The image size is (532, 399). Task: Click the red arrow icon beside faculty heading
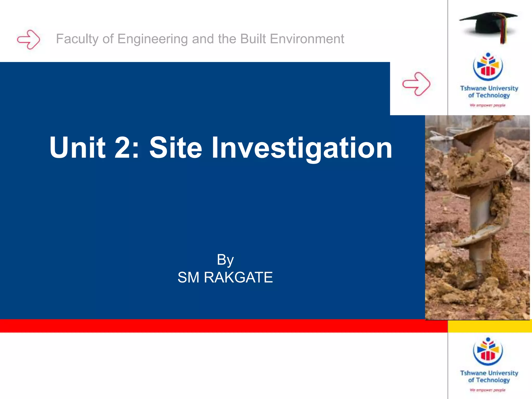click(x=29, y=39)
